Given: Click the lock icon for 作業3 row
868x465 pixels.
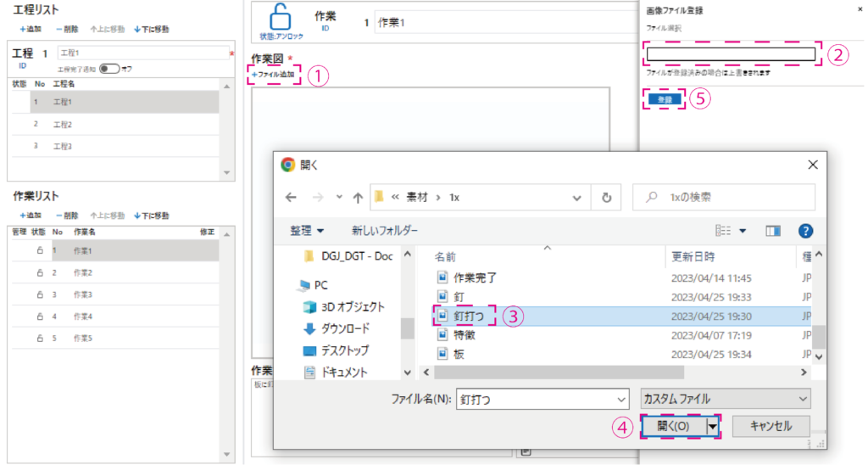Looking at the screenshot, I should click(x=39, y=294).
